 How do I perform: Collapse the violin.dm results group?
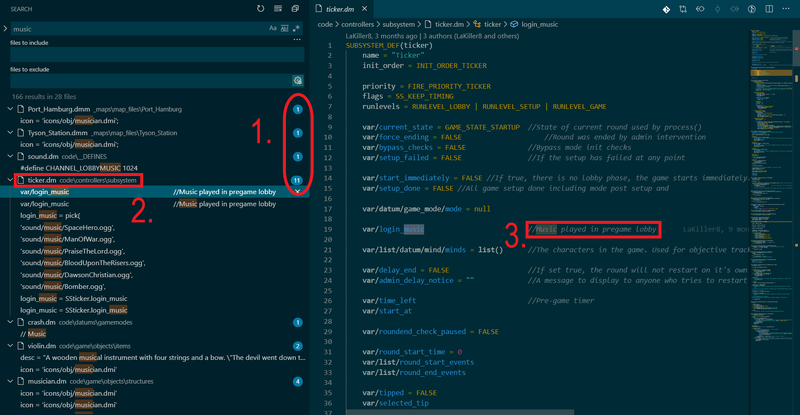pos(10,346)
